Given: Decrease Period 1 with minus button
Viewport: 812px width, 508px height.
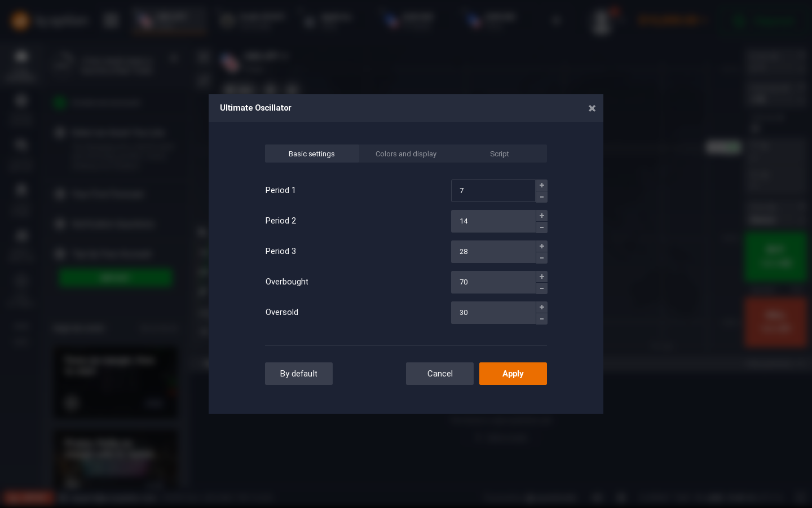Looking at the screenshot, I should point(542,197).
